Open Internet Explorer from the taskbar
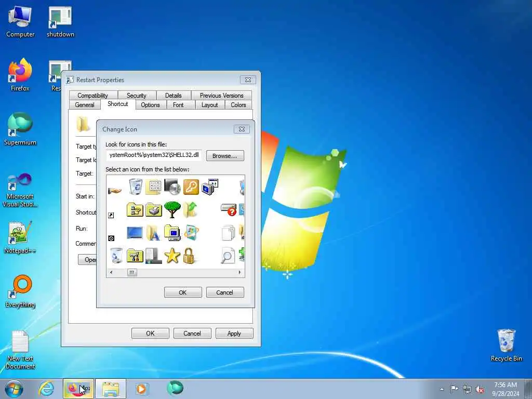 (46, 389)
